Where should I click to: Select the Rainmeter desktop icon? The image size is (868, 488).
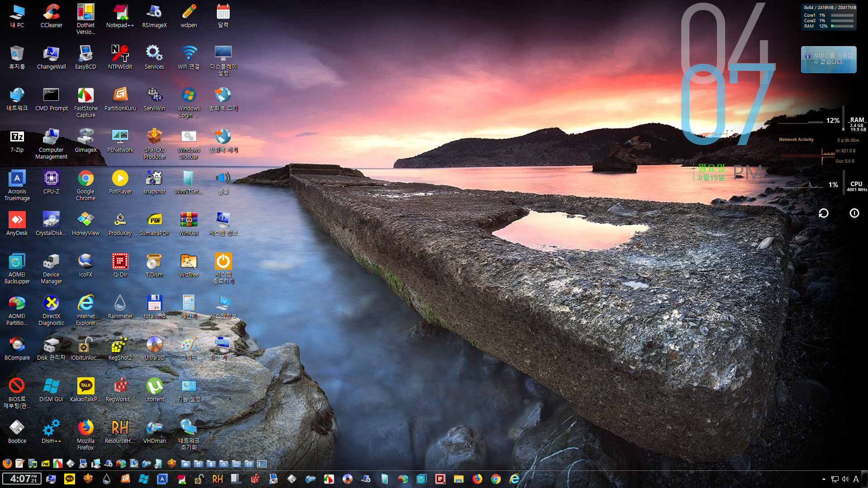coord(120,307)
